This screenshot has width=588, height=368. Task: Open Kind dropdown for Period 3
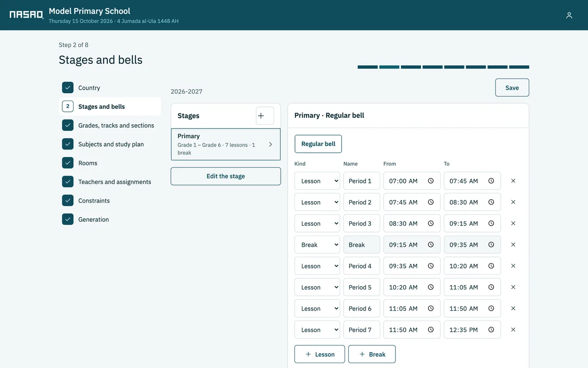tap(317, 223)
